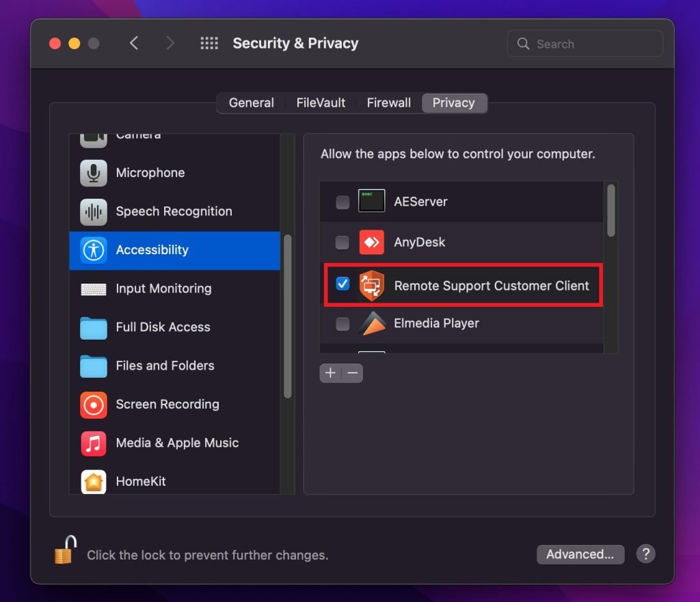Screen dimensions: 700x602
Task: Open the Firewall tab
Action: pos(388,102)
